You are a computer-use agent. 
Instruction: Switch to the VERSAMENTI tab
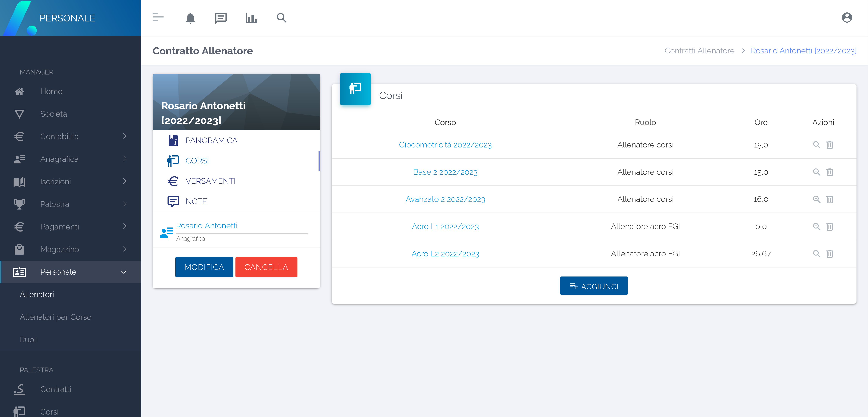210,181
